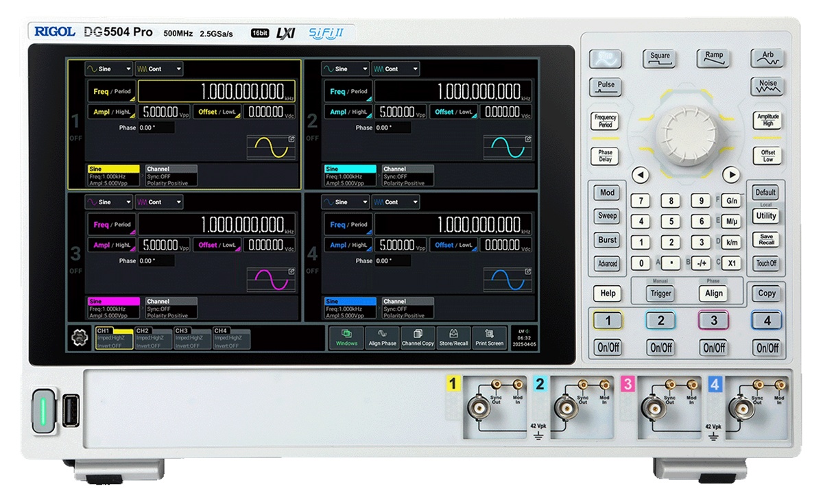Tap channel 3 offset 0.000,00 Vdc field
This screenshot has width=823, height=504.
click(x=272, y=245)
